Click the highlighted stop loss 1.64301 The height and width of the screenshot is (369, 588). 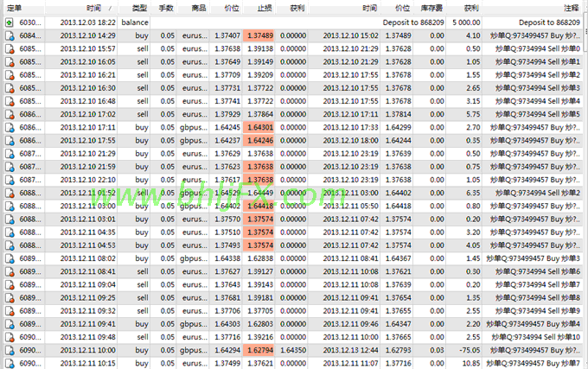pos(259,127)
